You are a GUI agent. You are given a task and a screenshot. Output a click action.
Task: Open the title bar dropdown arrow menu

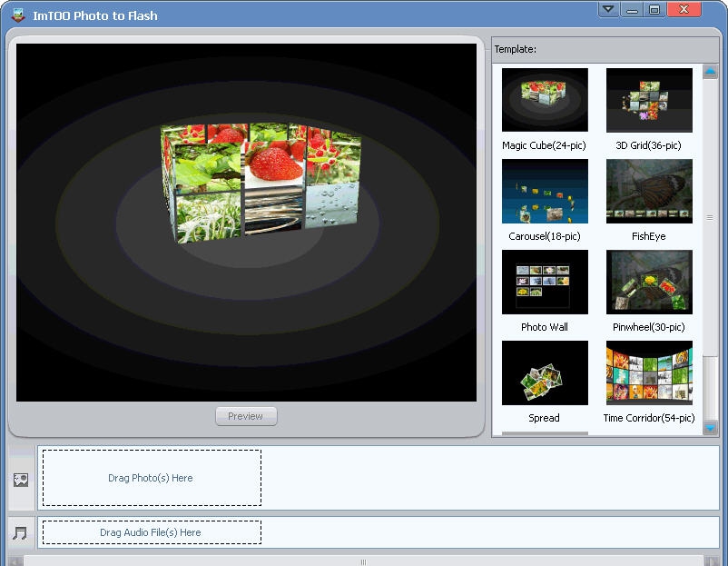(x=606, y=9)
